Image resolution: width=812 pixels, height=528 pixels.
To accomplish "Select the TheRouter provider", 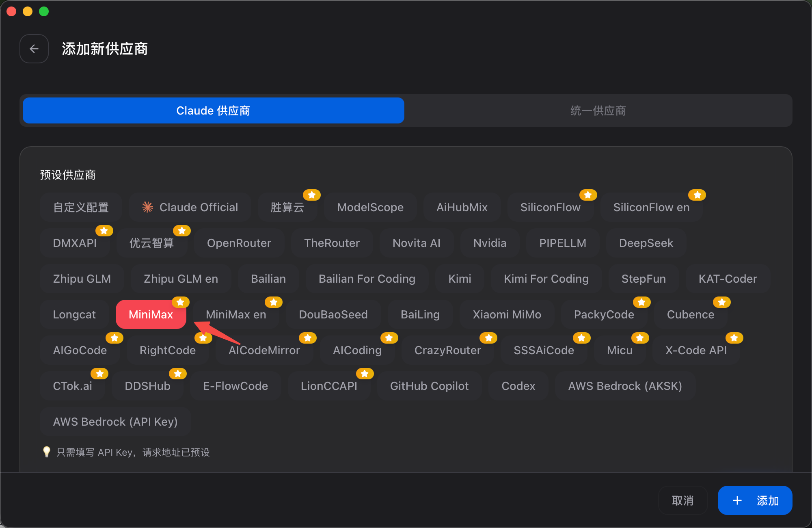I will [332, 243].
